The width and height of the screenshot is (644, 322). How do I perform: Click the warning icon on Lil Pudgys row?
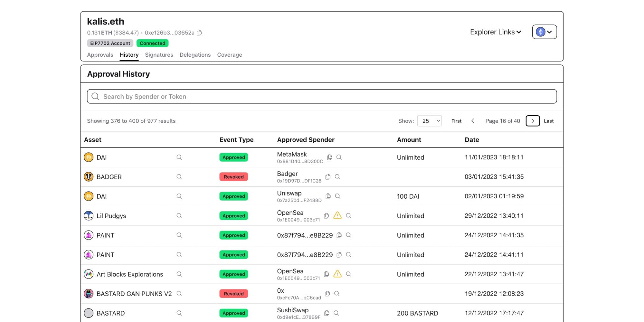pyautogui.click(x=337, y=216)
